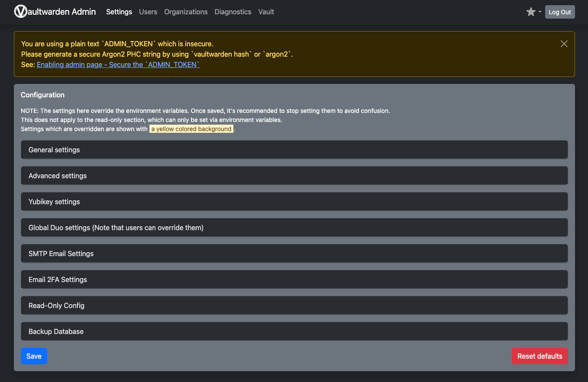Image resolution: width=588 pixels, height=382 pixels.
Task: Click the Vaultwarden logo icon
Action: [x=20, y=12]
